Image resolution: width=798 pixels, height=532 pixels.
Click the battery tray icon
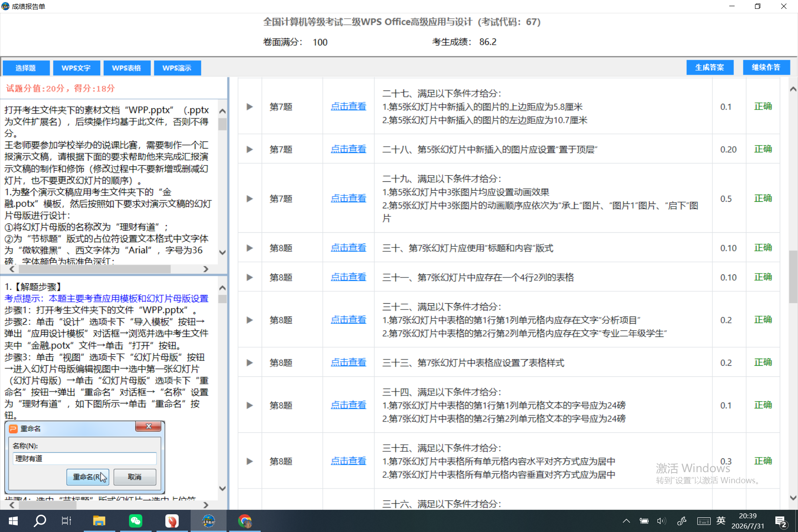pyautogui.click(x=644, y=521)
